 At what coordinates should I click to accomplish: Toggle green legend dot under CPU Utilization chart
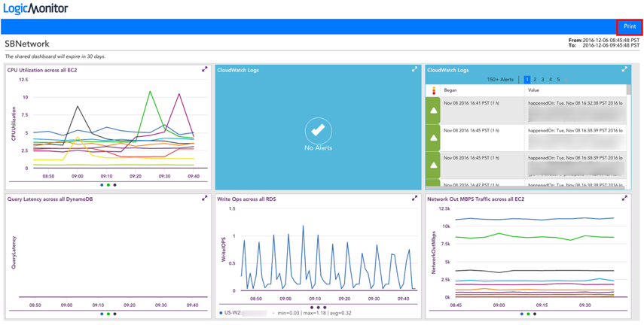click(108, 184)
